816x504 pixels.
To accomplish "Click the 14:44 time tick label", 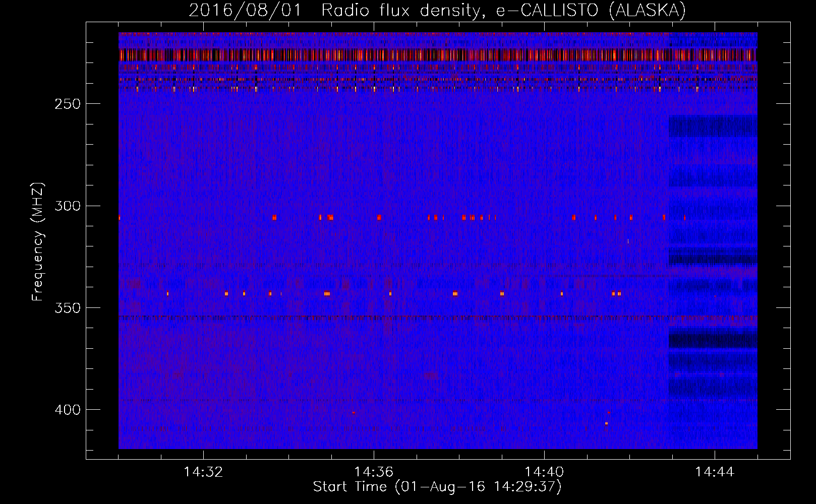I will click(715, 472).
